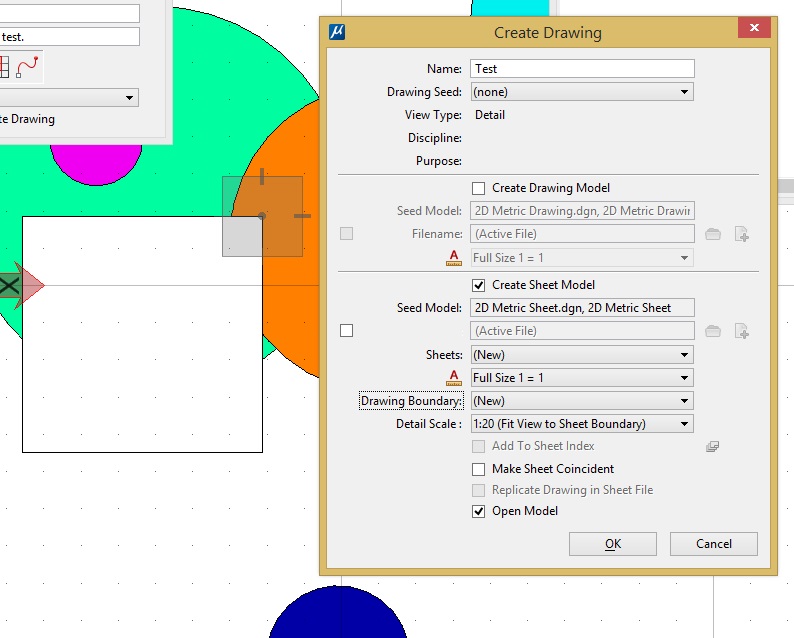Open the Sheets dropdown showing (New)

[x=582, y=354]
